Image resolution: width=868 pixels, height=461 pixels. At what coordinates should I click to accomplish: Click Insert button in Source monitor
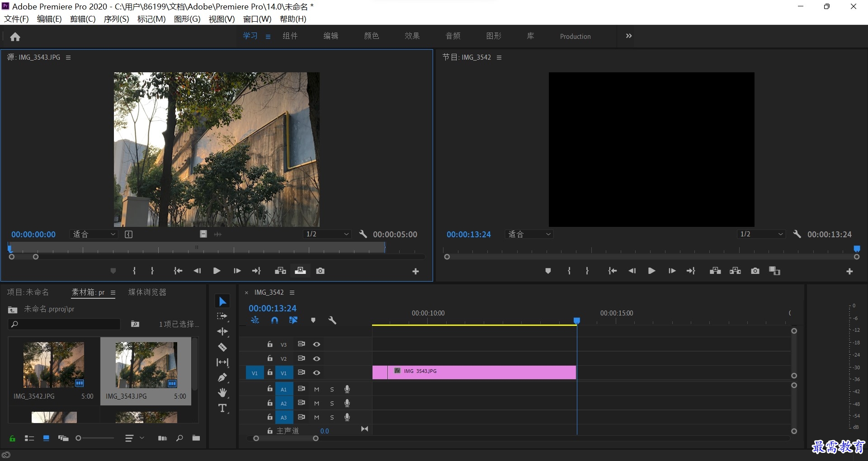click(280, 271)
